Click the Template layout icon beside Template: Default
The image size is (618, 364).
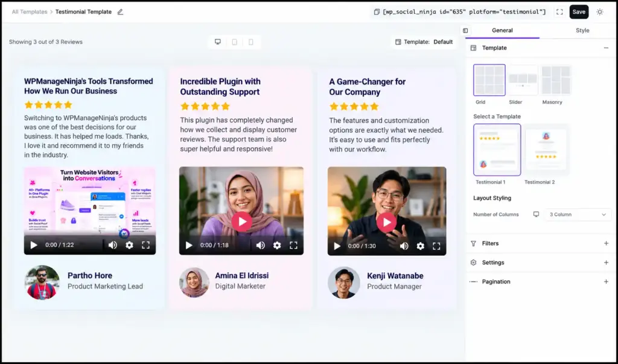point(398,42)
